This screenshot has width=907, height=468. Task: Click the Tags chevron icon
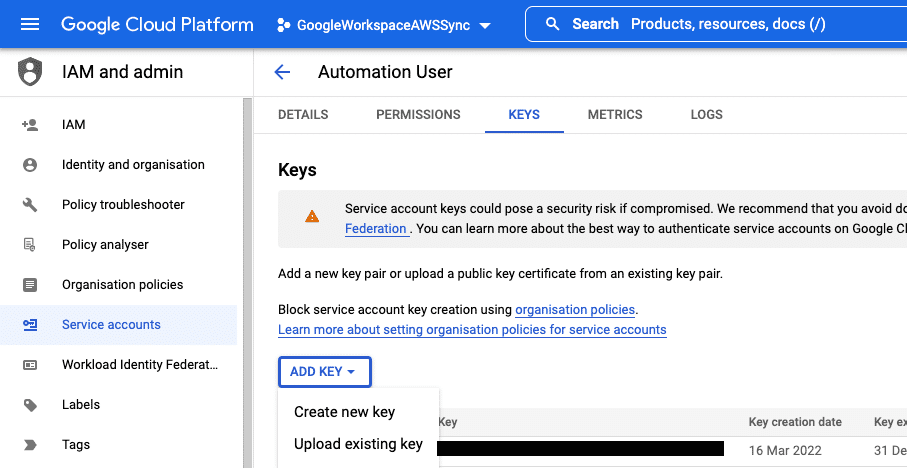click(x=30, y=445)
